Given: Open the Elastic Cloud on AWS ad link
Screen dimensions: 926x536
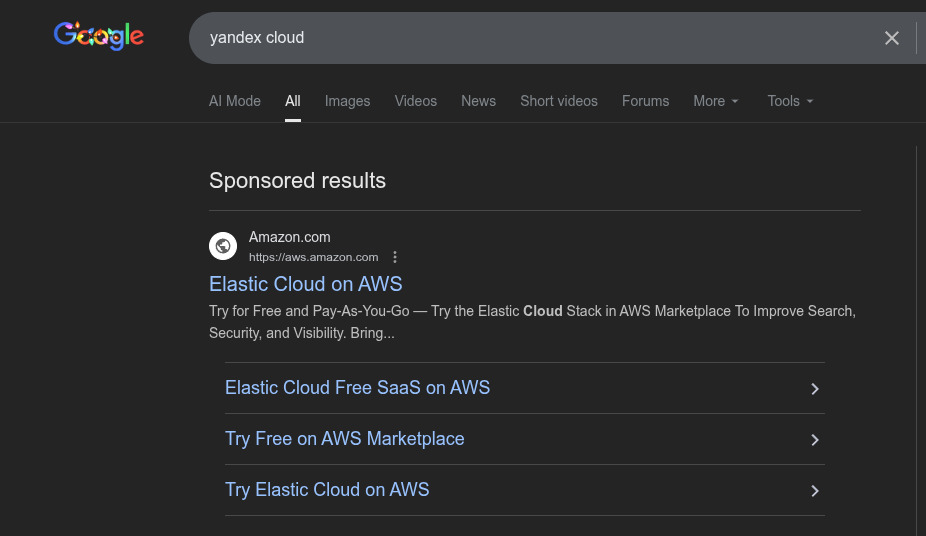Looking at the screenshot, I should click(306, 284).
